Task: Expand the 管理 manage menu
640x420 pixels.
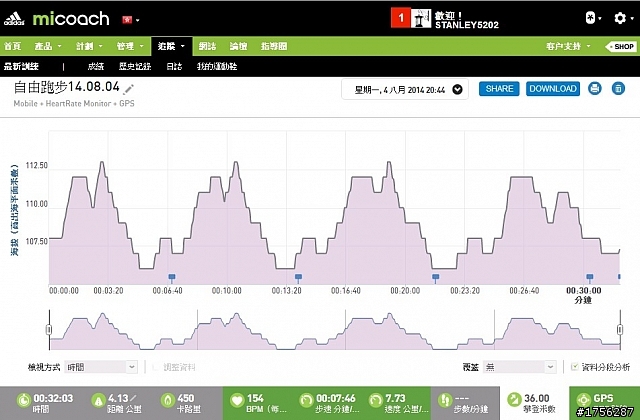Action: click(x=130, y=46)
